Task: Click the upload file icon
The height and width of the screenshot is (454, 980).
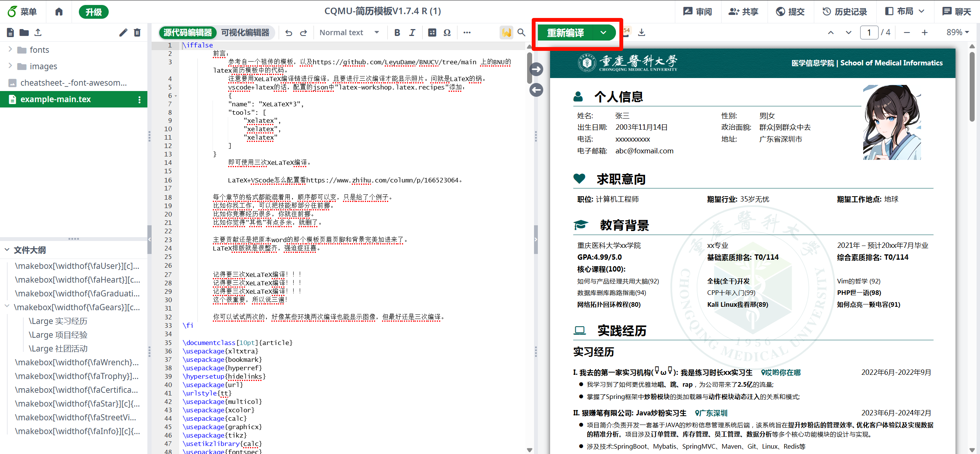Action: coord(38,33)
